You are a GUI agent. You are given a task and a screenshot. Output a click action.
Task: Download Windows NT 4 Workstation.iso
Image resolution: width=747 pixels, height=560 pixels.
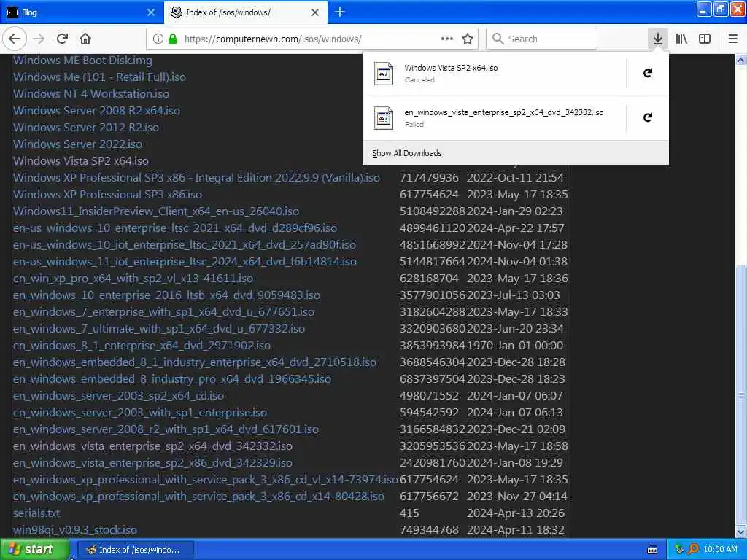(91, 94)
